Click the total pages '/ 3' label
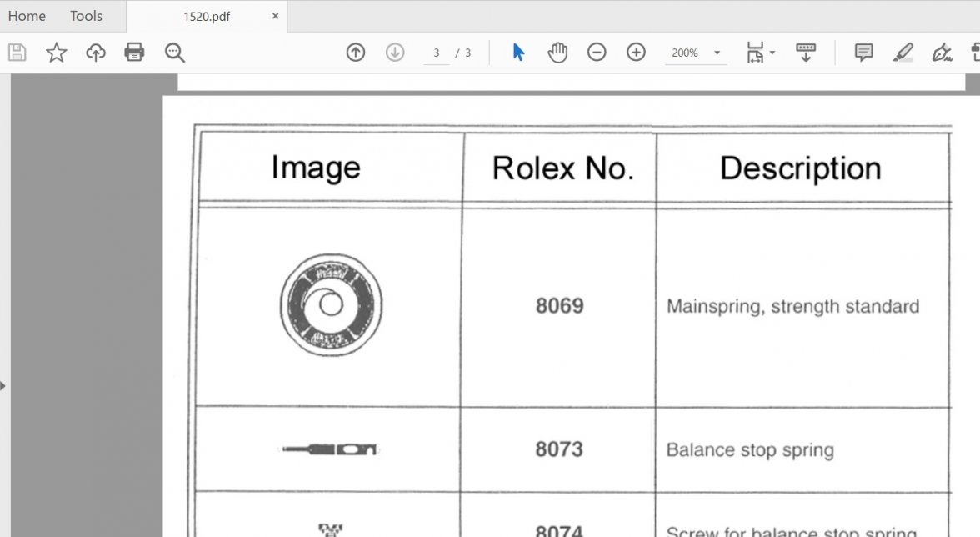Viewport: 980px width, 537px height. 463,53
